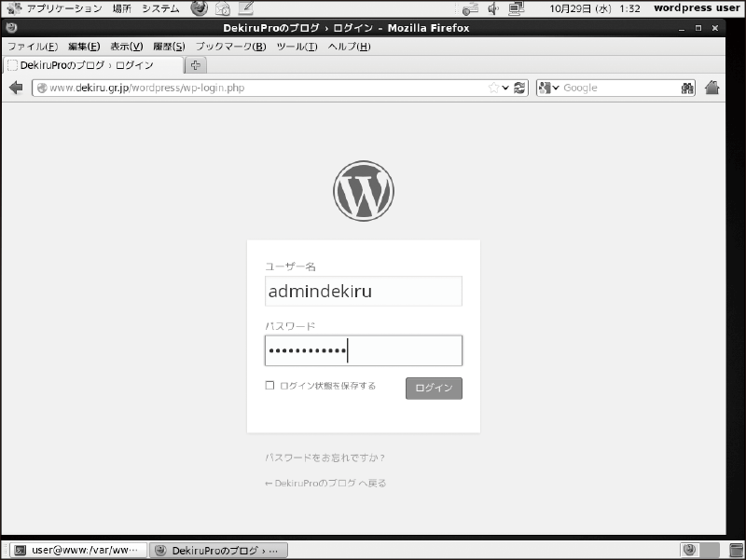
Task: Open the search engine selector dropdown
Action: click(548, 88)
